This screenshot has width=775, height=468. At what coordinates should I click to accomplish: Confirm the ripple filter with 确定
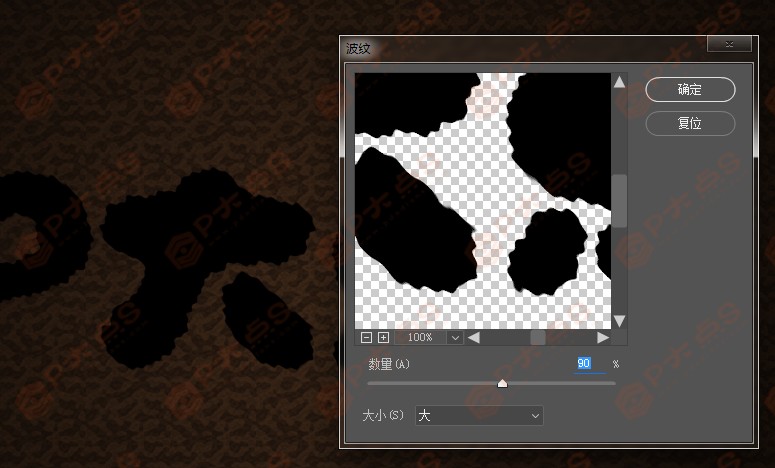(x=690, y=89)
